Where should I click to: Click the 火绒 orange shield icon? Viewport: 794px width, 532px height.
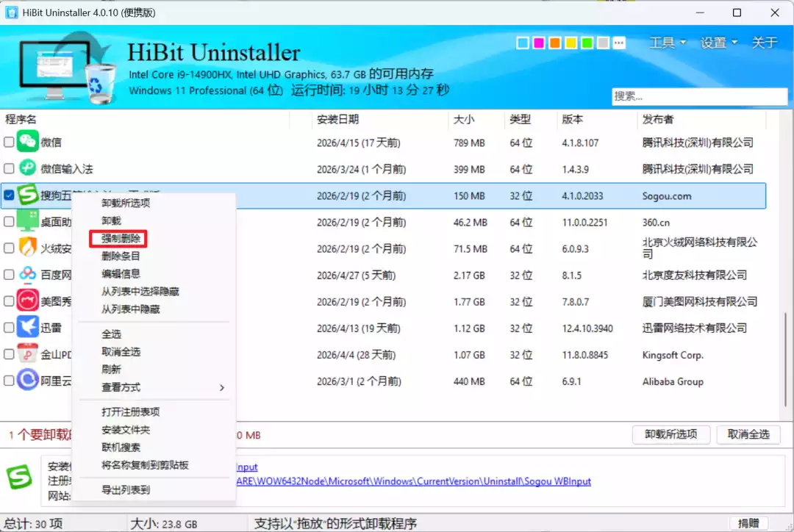click(x=27, y=248)
